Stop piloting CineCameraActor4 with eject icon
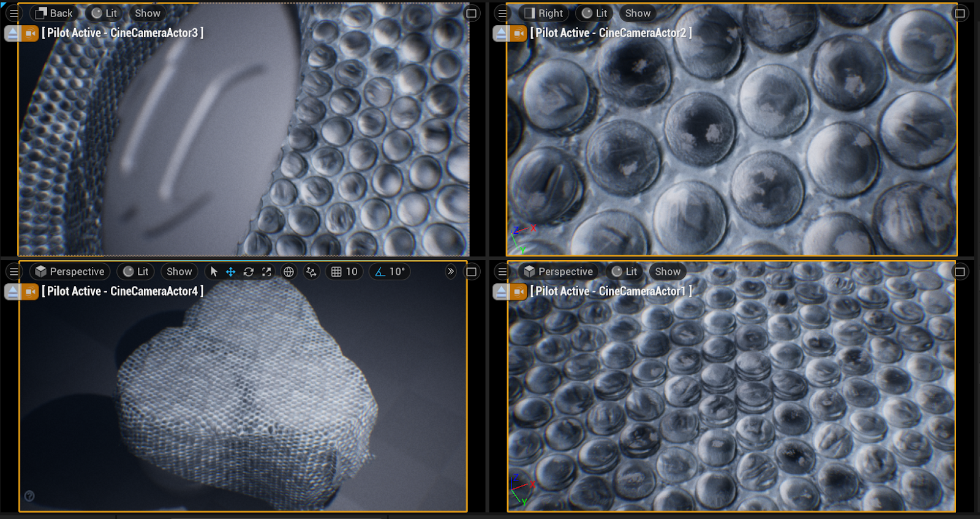This screenshot has width=980, height=519. click(x=12, y=291)
